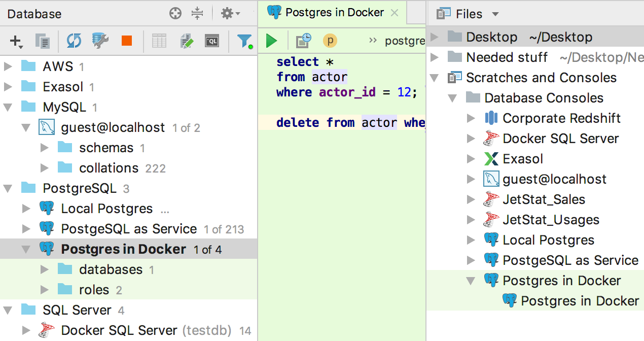Collapse guest@localhost data source in Database tree
The image size is (644, 341).
click(26, 127)
